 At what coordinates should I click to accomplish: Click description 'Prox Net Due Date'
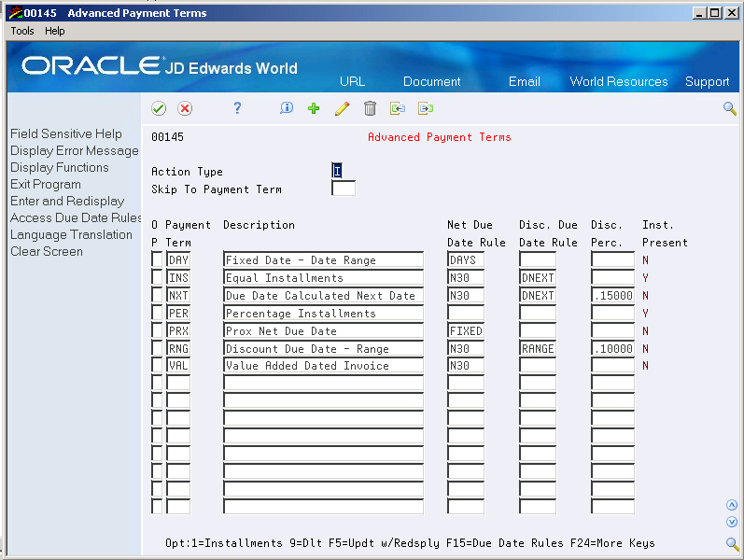click(323, 330)
